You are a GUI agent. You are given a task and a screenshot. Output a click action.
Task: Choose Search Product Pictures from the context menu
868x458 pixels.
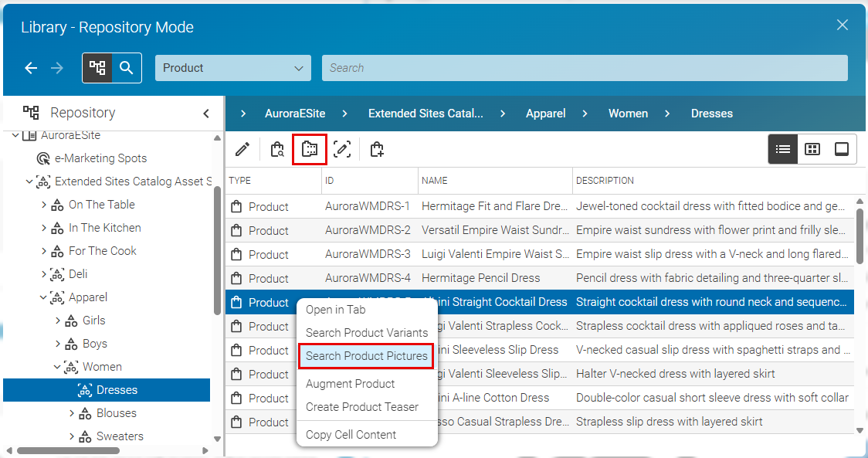[365, 355]
